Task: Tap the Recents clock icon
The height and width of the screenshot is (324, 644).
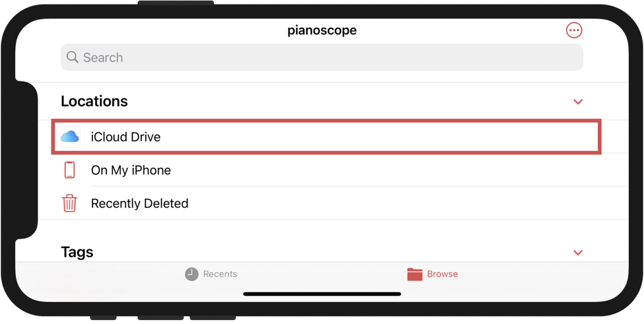Action: tap(192, 274)
